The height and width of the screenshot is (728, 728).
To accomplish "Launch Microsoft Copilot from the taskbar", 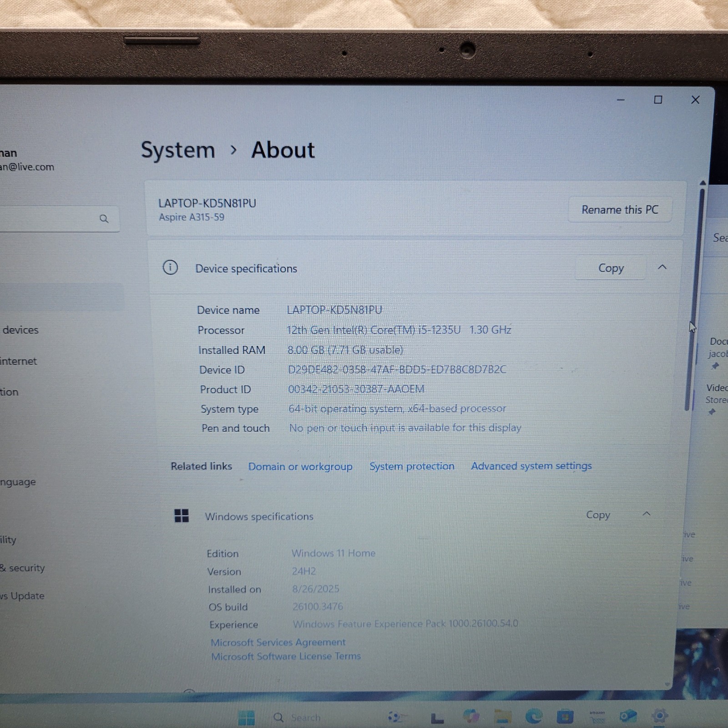I will tap(471, 717).
